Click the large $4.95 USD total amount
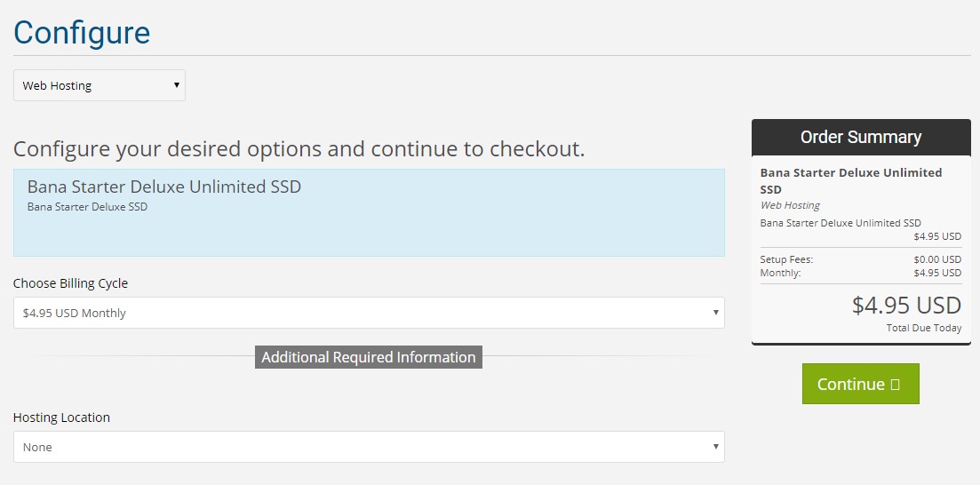Image resolution: width=980 pixels, height=485 pixels. [x=907, y=305]
